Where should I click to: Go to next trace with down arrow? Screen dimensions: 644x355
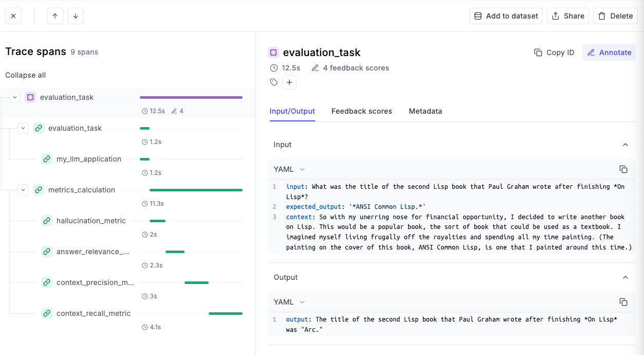[76, 16]
